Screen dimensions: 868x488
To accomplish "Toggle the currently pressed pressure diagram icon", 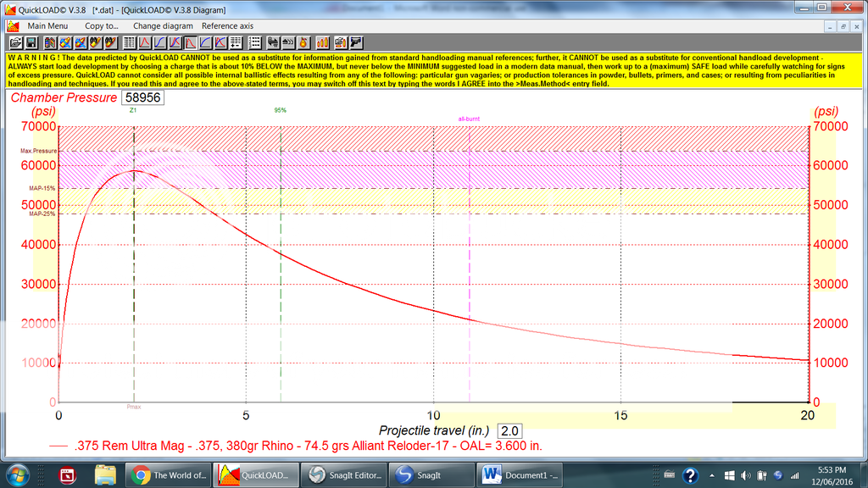I will pyautogui.click(x=191, y=42).
